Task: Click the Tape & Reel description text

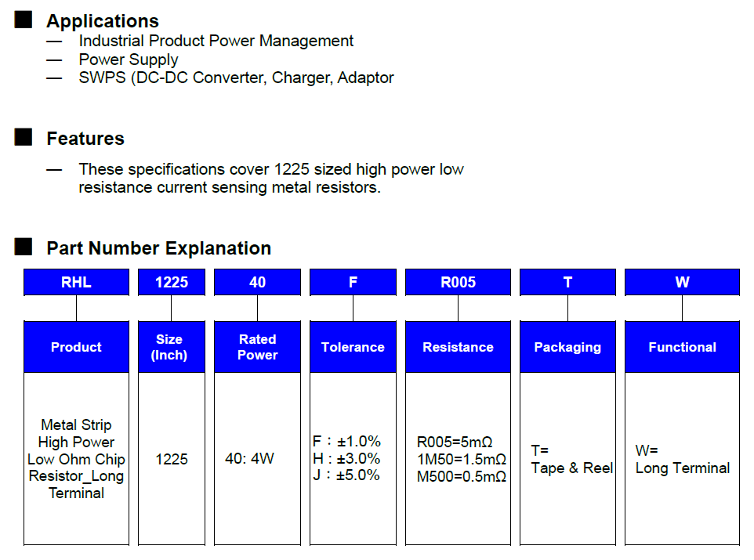Action: (x=572, y=468)
